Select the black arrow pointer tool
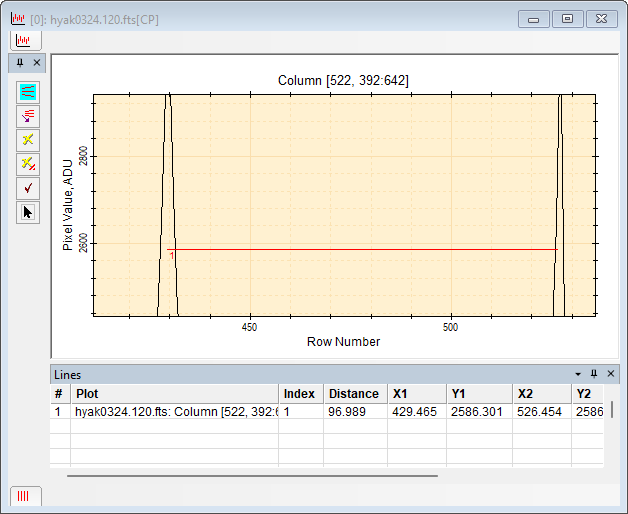Image resolution: width=628 pixels, height=514 pixels. coord(28,212)
